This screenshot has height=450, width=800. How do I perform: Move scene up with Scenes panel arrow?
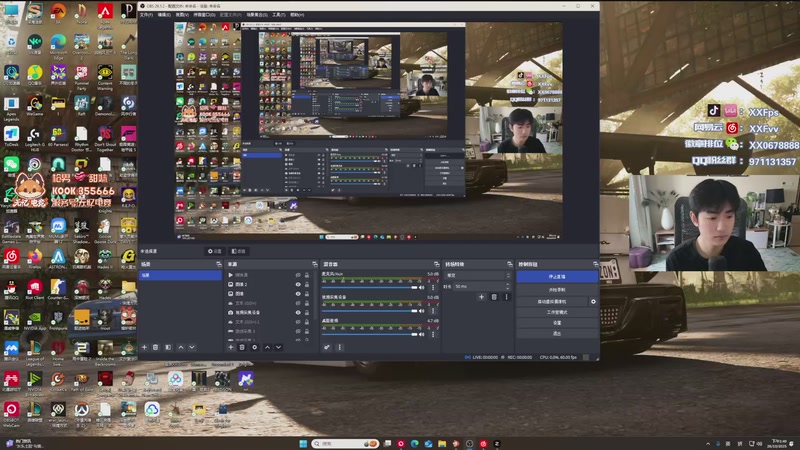point(181,347)
